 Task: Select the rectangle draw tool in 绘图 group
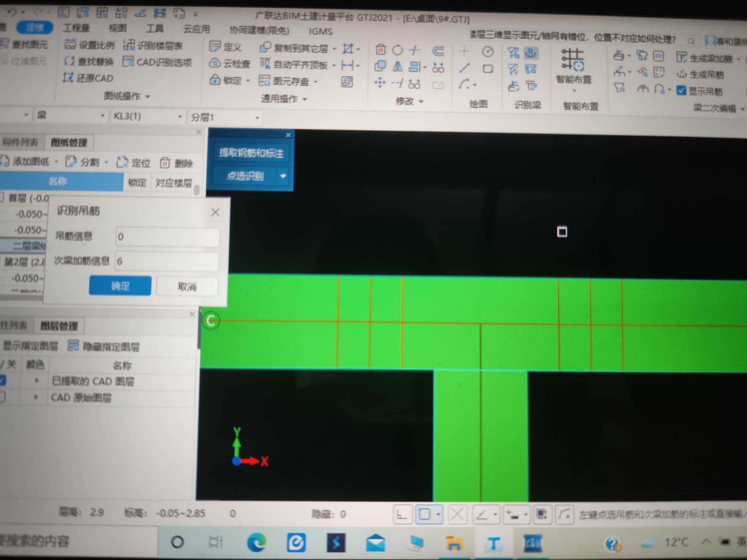point(488,69)
